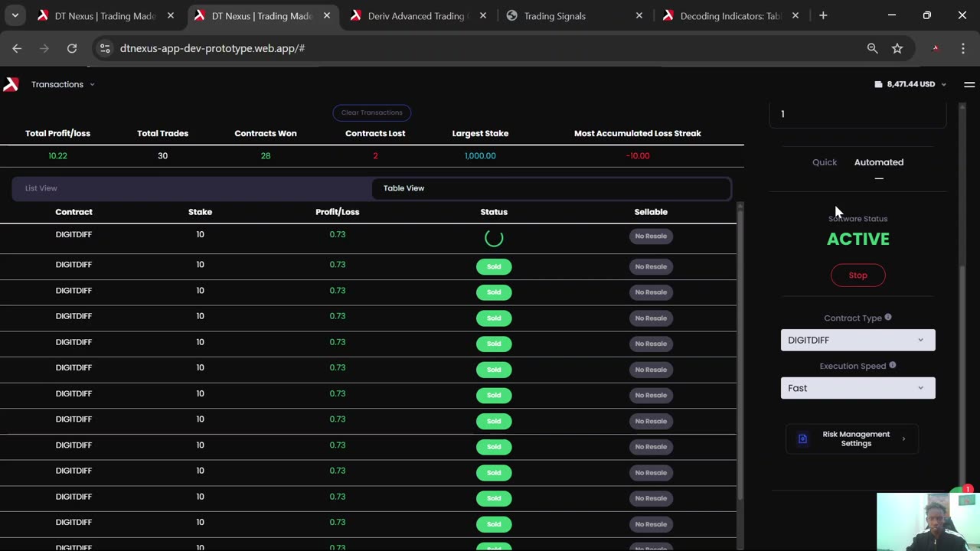980x551 pixels.
Task: Click the ACTIVE software status text
Action: click(858, 239)
